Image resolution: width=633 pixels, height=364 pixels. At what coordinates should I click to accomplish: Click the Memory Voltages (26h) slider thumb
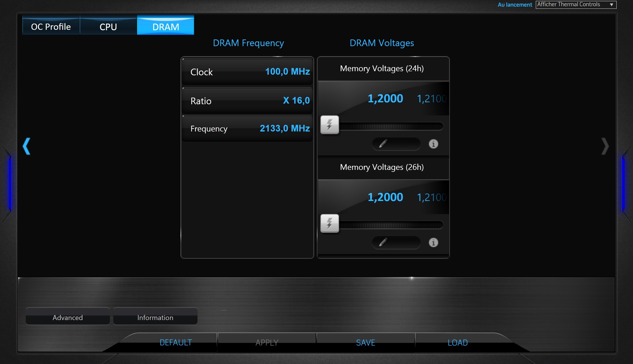(x=330, y=223)
